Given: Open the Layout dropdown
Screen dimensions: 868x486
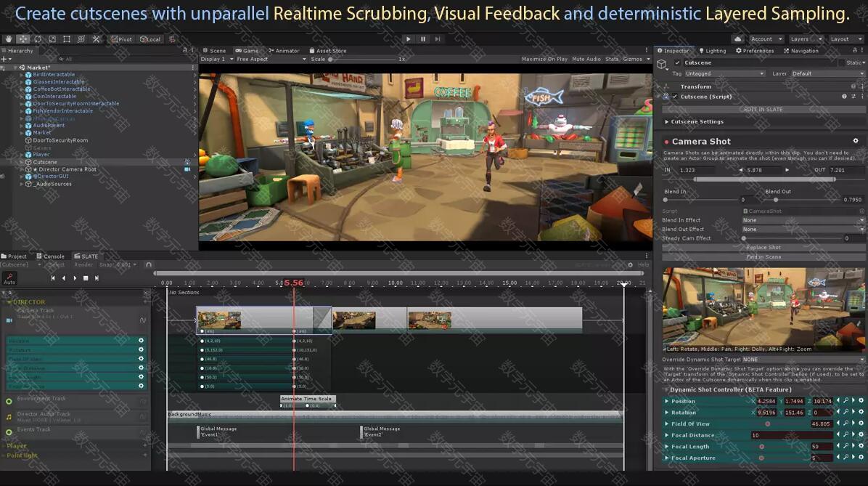Looking at the screenshot, I should tap(846, 39).
